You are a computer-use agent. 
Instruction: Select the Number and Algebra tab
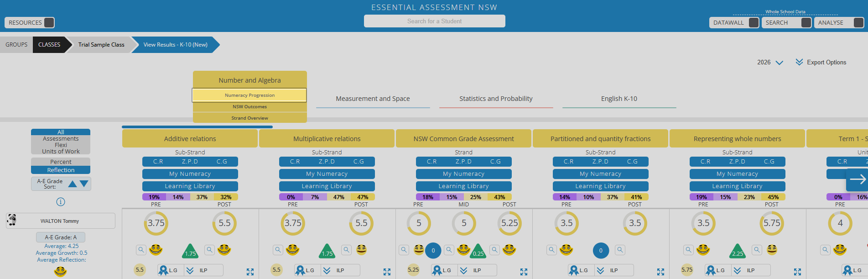point(250,80)
